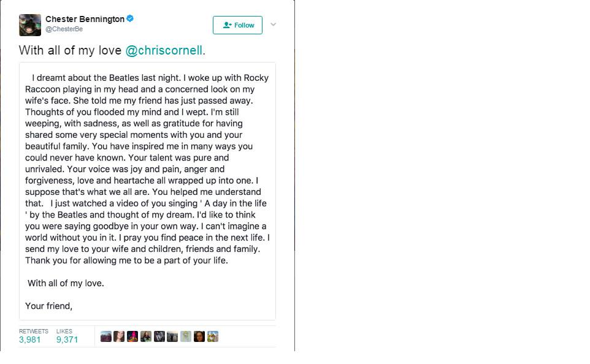The image size is (590, 364).
Task: Click the sixth liker avatar, gray misty scene
Action: [x=172, y=336]
